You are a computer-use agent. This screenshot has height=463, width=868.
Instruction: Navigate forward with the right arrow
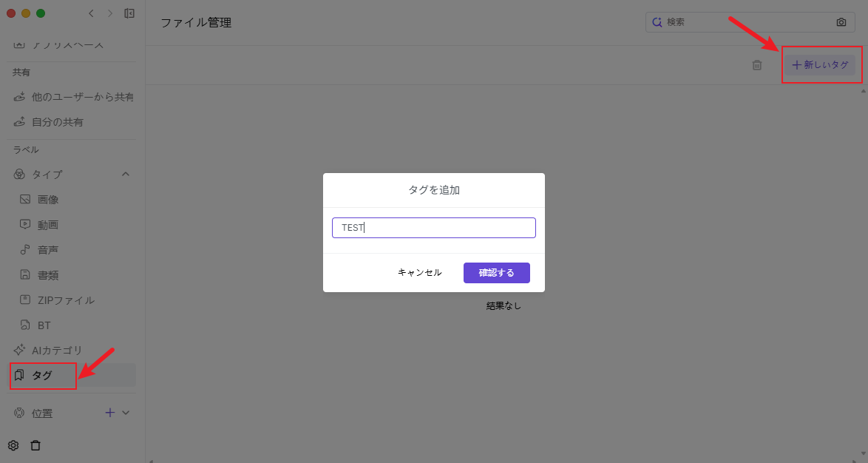click(110, 13)
